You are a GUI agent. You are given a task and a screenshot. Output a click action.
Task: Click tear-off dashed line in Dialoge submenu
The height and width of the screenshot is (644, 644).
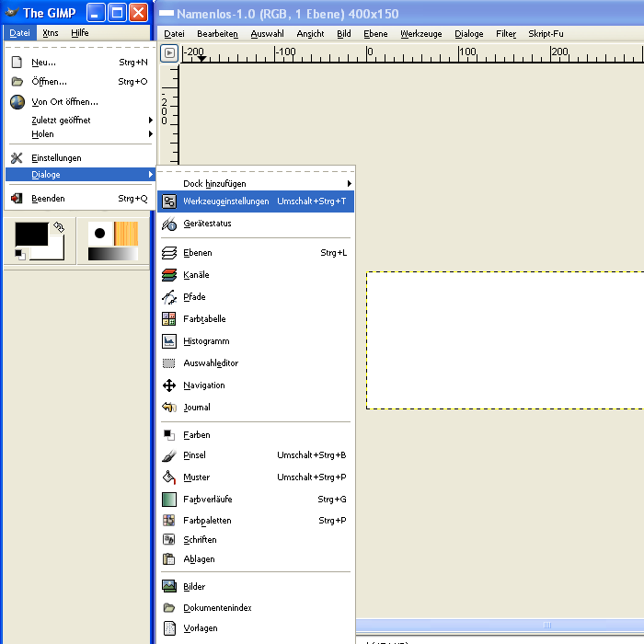[256, 172]
